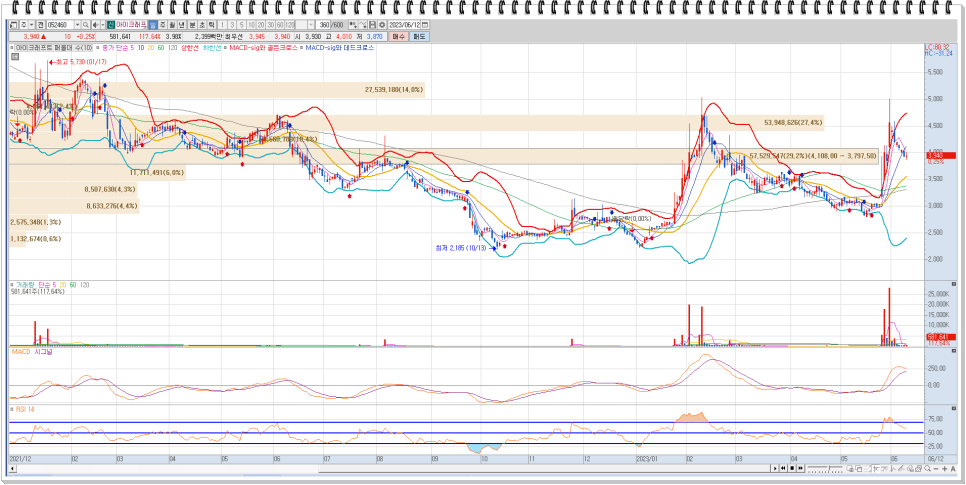This screenshot has width=966, height=485.
Task: Select the 120 interval button
Action: [x=290, y=25]
